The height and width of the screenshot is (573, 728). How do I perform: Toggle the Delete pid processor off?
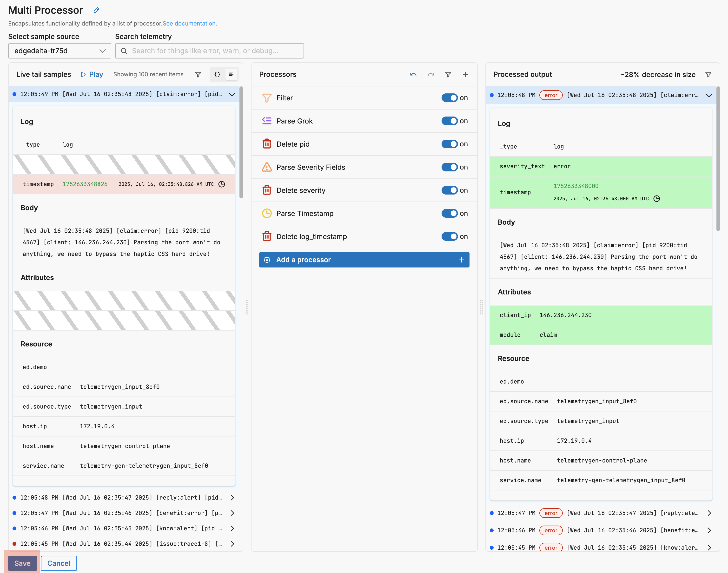[450, 144]
